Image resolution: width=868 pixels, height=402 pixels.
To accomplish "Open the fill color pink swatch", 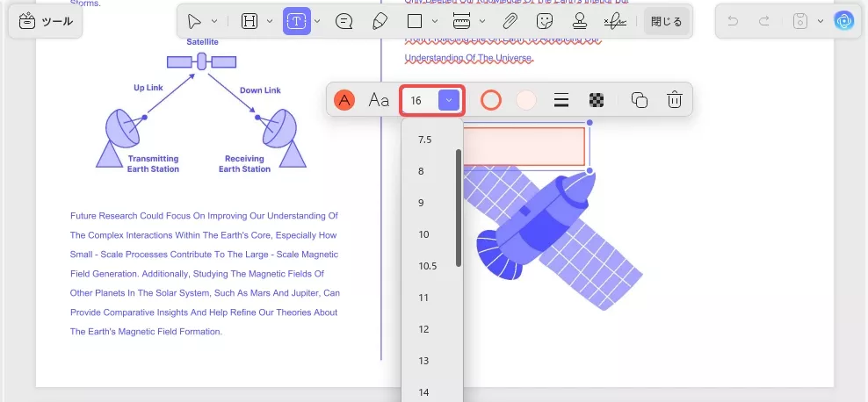I will (526, 100).
